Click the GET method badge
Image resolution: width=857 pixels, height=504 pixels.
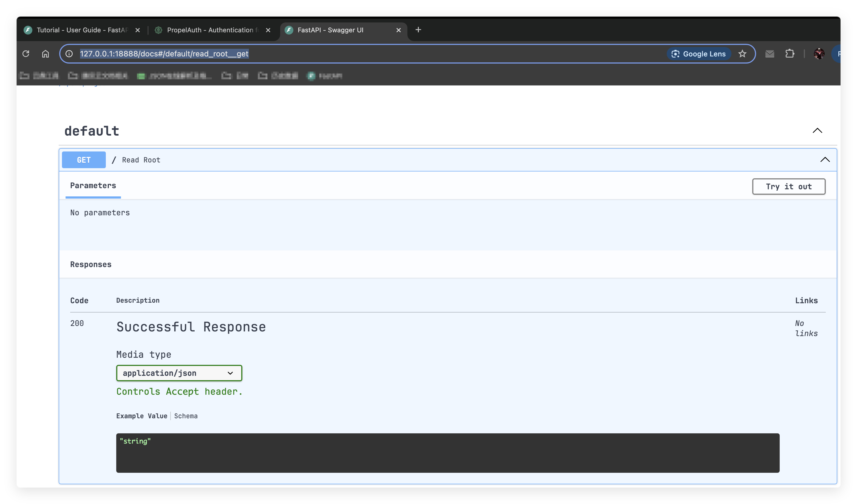pyautogui.click(x=84, y=160)
